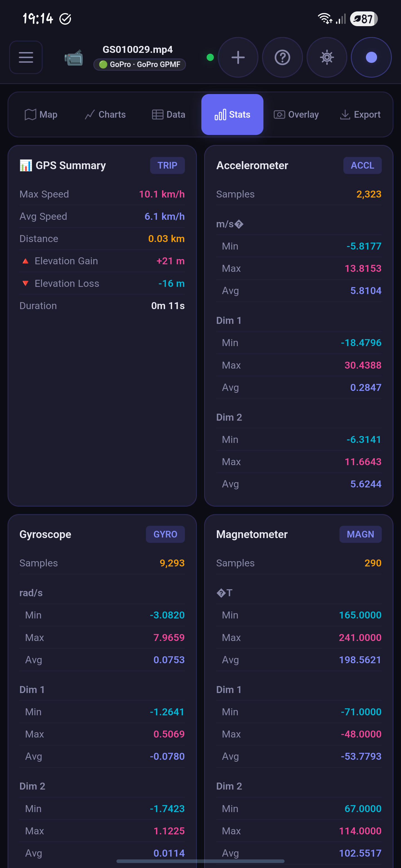Open the help question mark button
The height and width of the screenshot is (868, 401).
pos(282,57)
